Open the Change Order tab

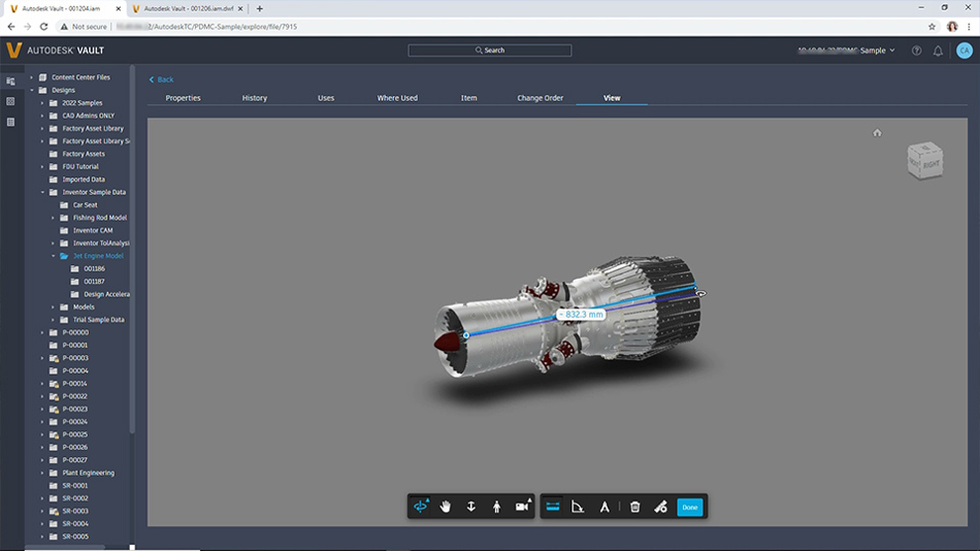pos(540,98)
